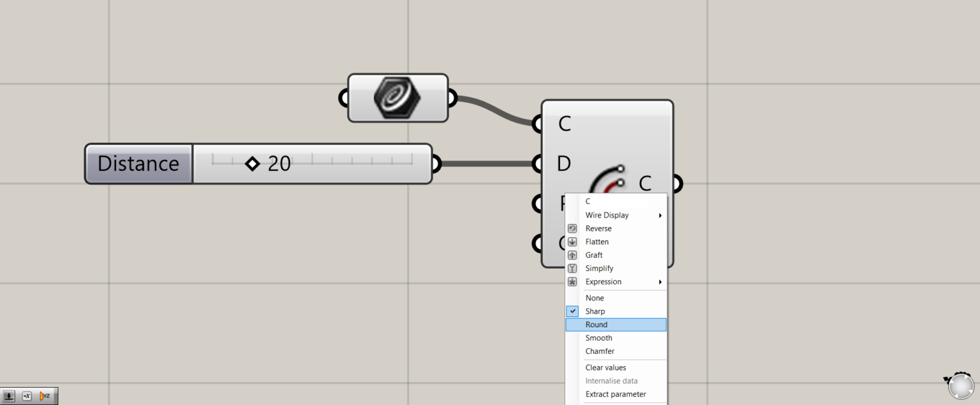Click the Expression asterisk icon
This screenshot has height=405, width=980.
[x=572, y=281]
